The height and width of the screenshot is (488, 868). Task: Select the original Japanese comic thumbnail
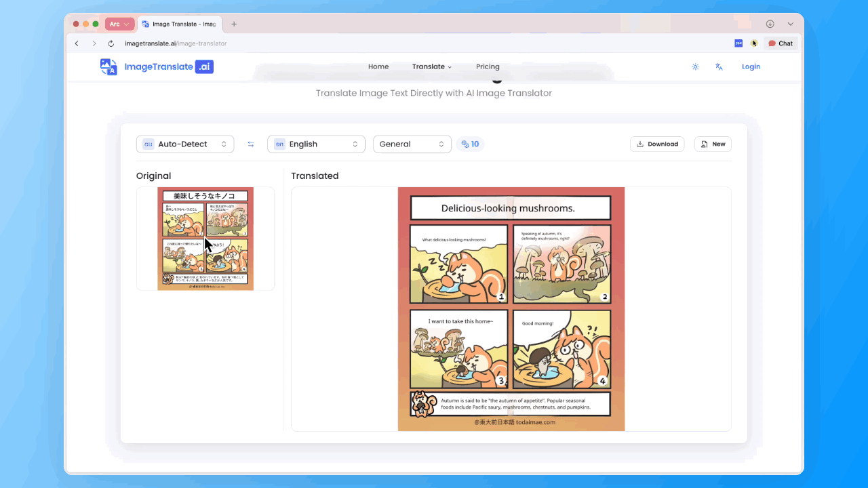[x=204, y=239]
